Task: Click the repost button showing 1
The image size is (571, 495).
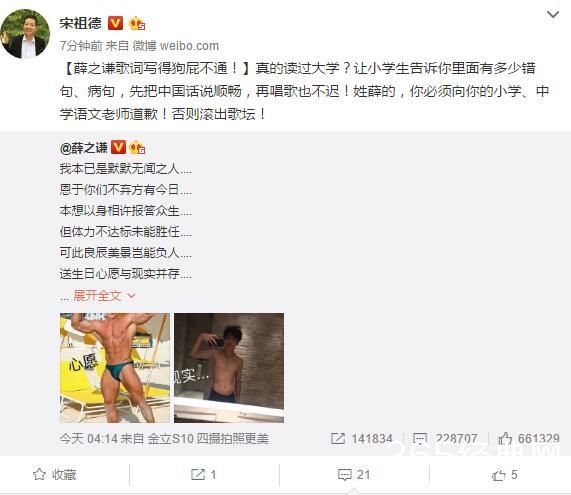Action: point(204,475)
